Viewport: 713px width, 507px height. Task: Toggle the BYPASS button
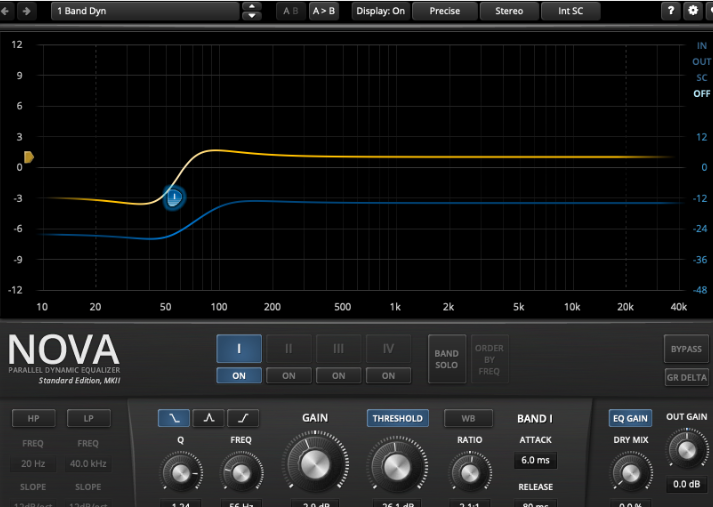686,349
